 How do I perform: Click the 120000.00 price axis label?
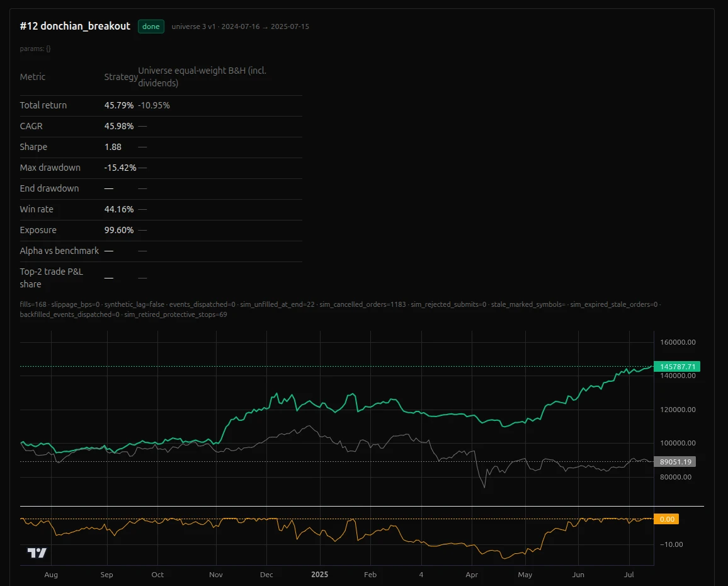[678, 410]
